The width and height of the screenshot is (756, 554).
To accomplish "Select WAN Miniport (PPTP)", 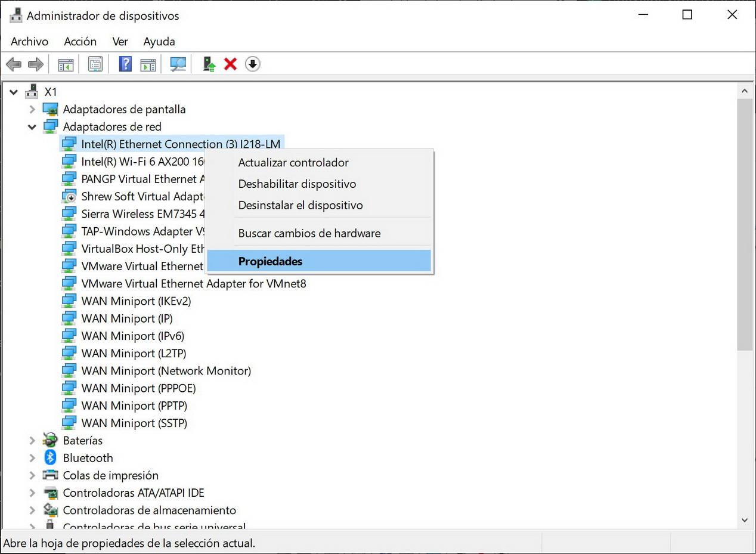I will click(x=134, y=406).
